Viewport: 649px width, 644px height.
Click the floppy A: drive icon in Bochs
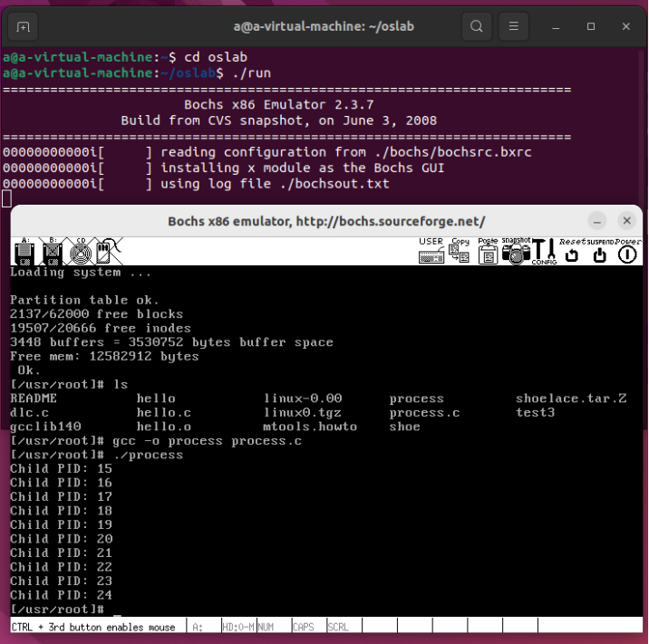point(24,251)
